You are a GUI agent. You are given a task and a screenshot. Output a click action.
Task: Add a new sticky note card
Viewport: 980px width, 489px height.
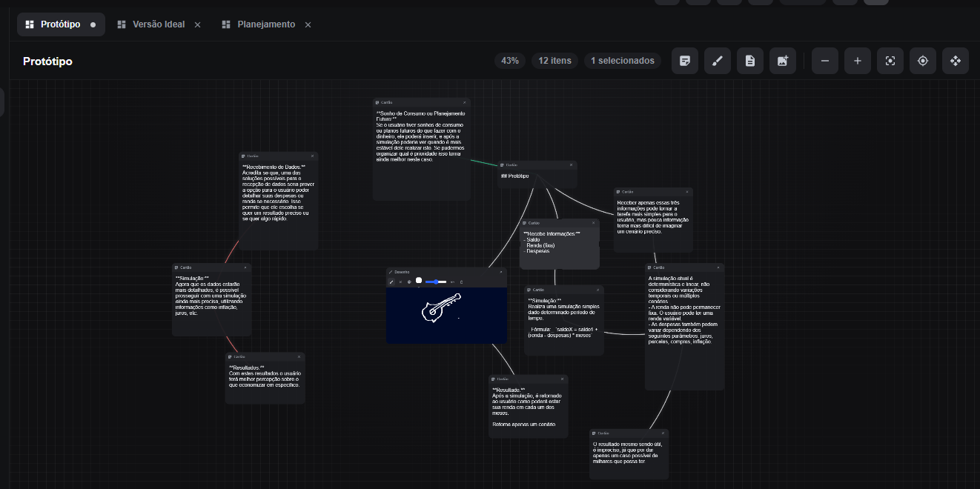685,61
